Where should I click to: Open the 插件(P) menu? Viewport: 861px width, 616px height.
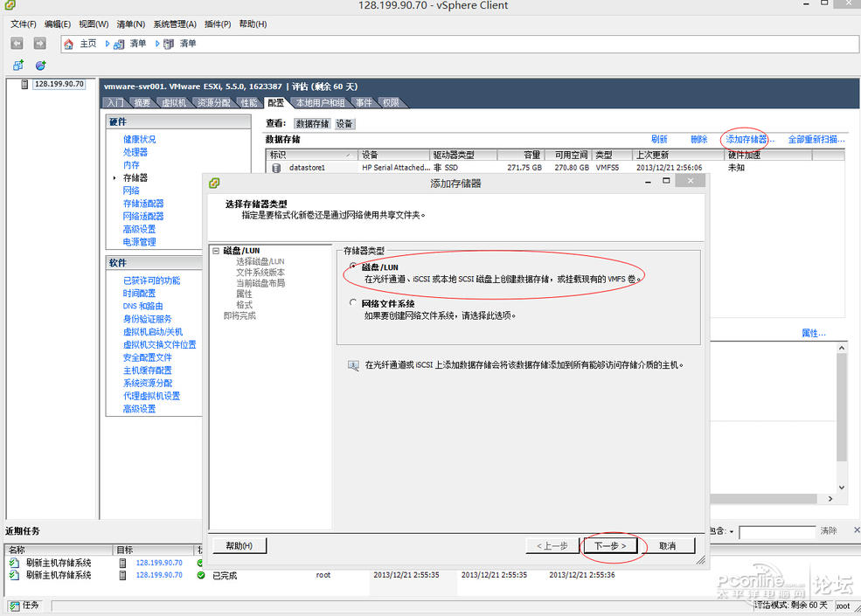click(218, 24)
